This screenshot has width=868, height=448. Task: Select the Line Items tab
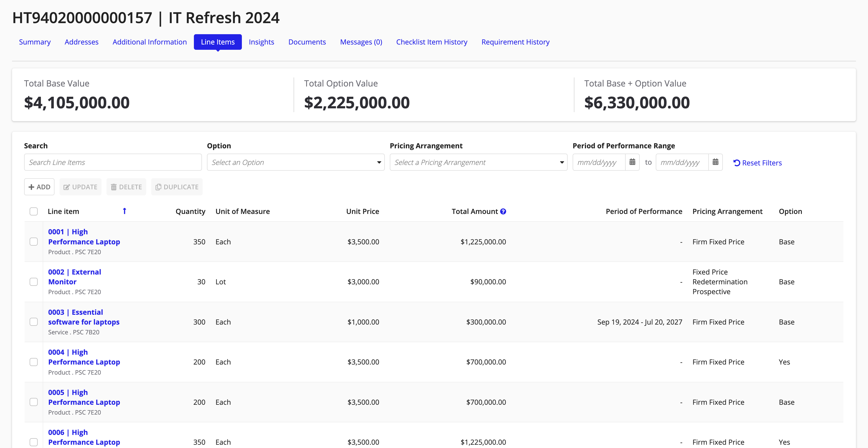click(218, 42)
